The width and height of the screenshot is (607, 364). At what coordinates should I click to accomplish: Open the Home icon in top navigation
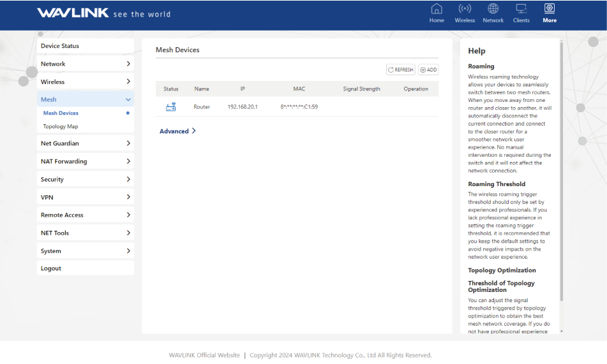pos(437,9)
